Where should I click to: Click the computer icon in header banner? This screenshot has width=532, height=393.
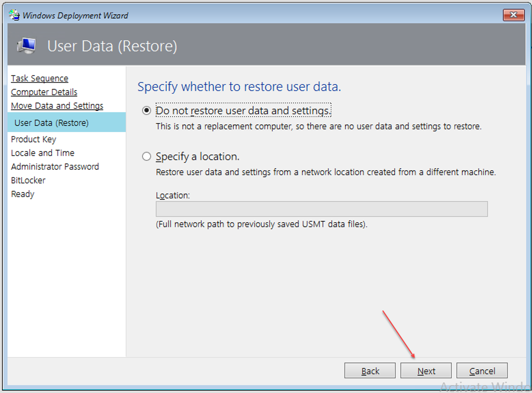tap(26, 46)
